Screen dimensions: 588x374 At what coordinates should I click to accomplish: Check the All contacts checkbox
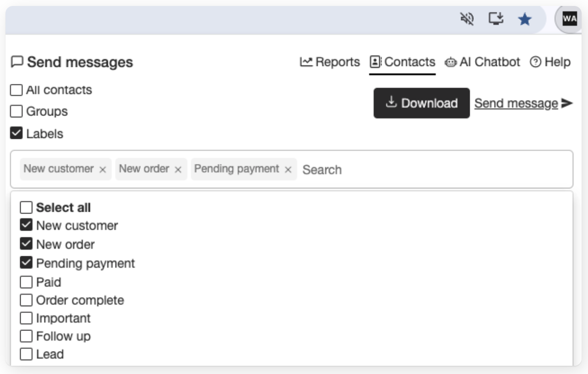click(16, 90)
